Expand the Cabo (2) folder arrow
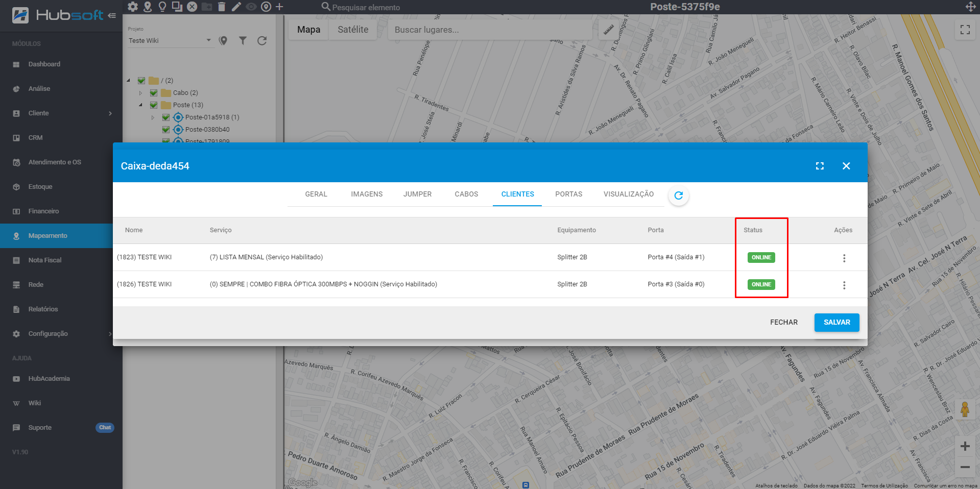 tap(141, 93)
